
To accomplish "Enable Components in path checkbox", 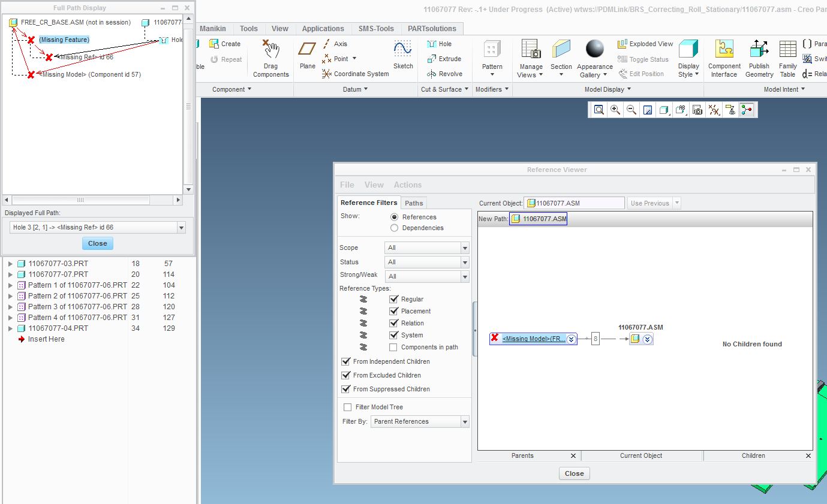I will [x=393, y=347].
